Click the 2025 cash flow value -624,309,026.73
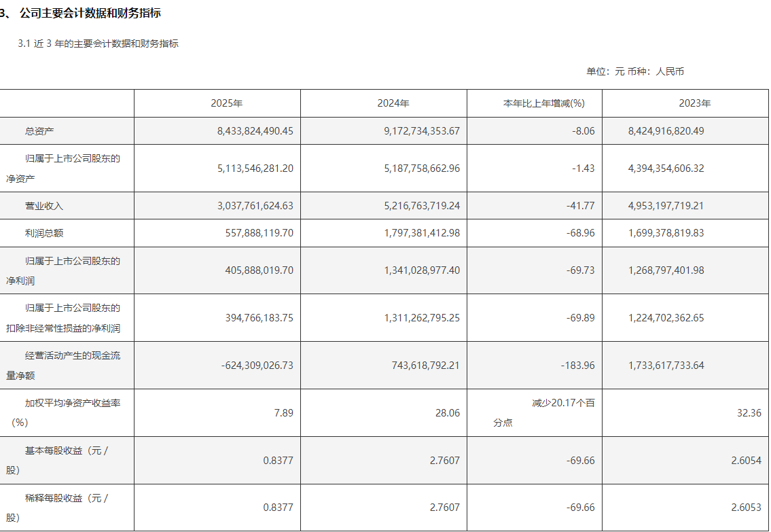This screenshot has height=532, width=771. [257, 366]
